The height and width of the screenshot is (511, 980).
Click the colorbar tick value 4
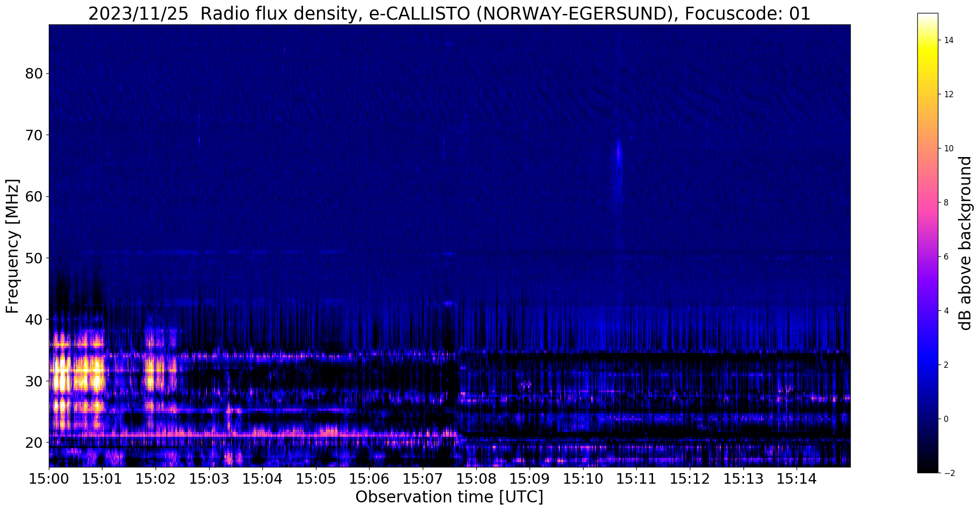pyautogui.click(x=946, y=311)
